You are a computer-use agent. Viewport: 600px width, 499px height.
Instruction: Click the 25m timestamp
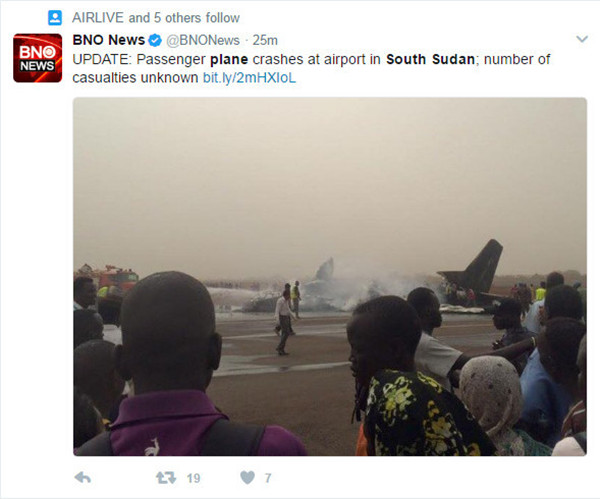[265, 40]
